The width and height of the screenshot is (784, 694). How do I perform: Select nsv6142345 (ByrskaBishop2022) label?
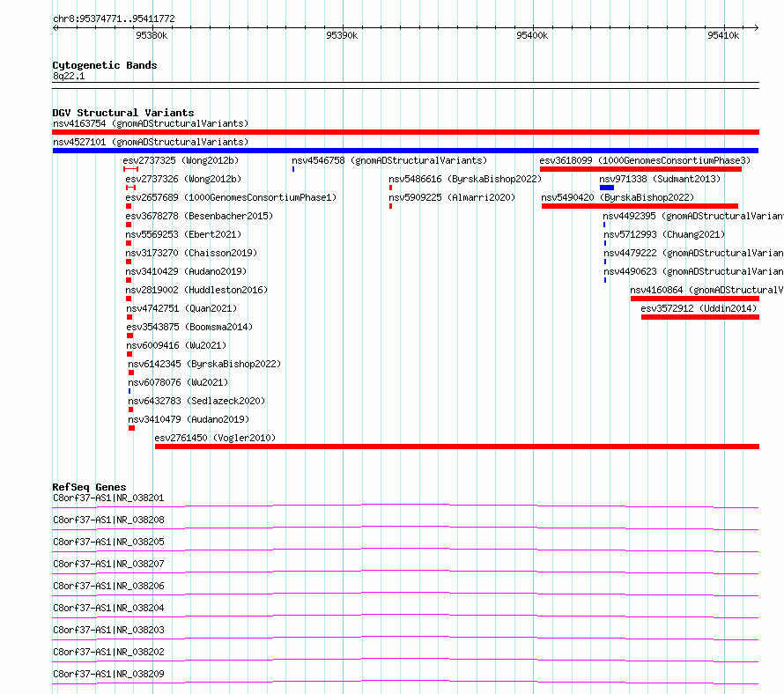click(x=204, y=364)
